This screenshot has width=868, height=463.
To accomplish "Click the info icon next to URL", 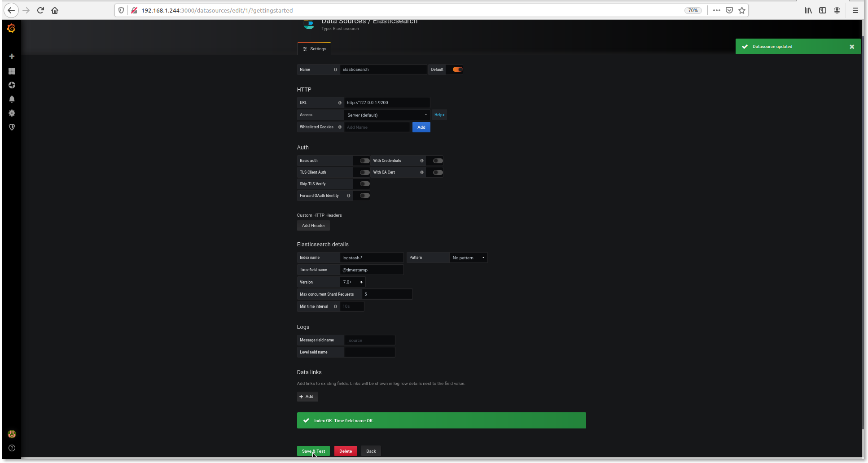I will point(340,103).
